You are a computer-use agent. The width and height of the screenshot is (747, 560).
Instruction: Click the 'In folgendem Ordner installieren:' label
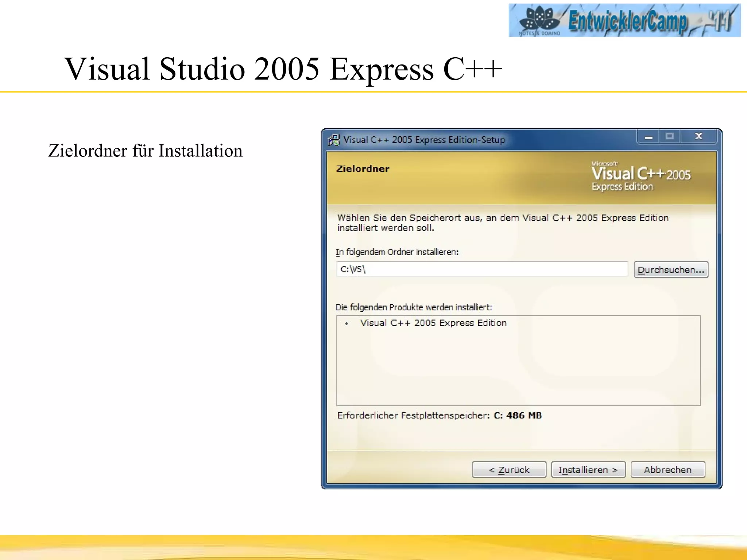[x=397, y=252]
